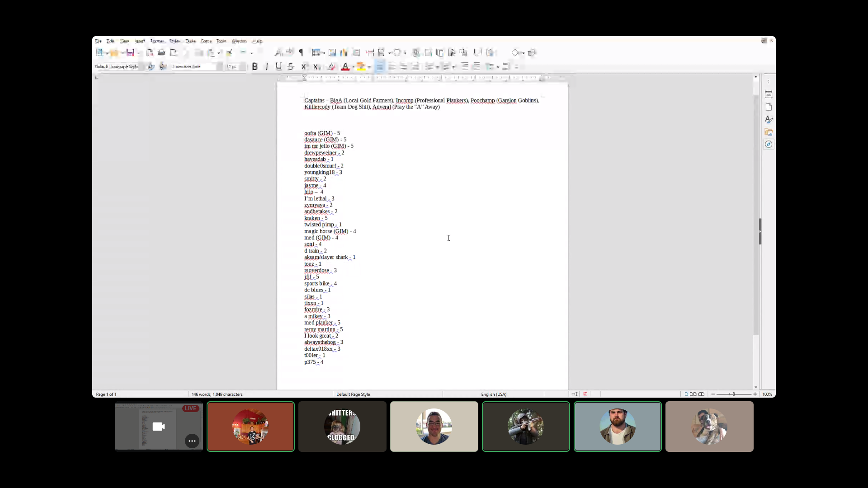Click the Subscript icon
This screenshot has width=868, height=488.
[316, 66]
